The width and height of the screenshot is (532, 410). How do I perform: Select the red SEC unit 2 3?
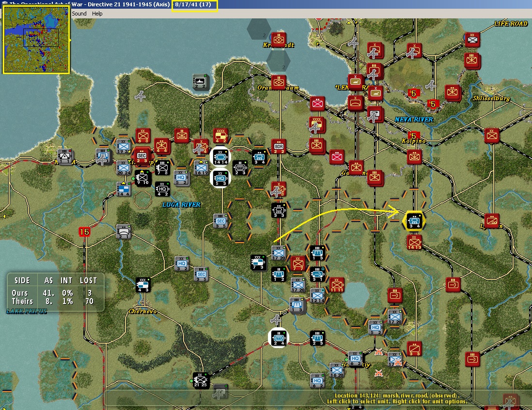[142, 156]
